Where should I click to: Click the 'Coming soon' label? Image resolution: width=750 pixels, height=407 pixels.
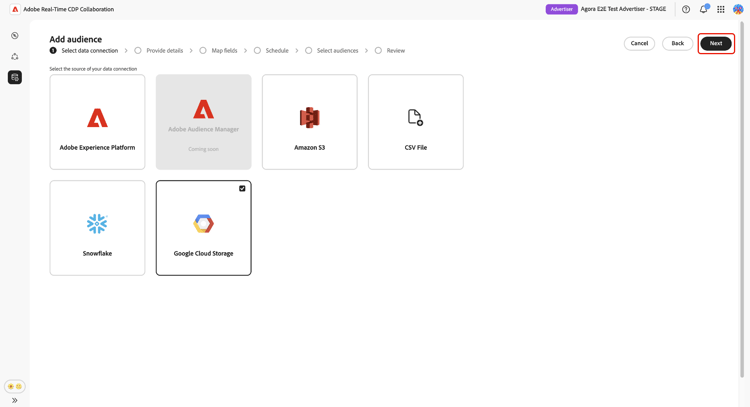click(x=203, y=149)
